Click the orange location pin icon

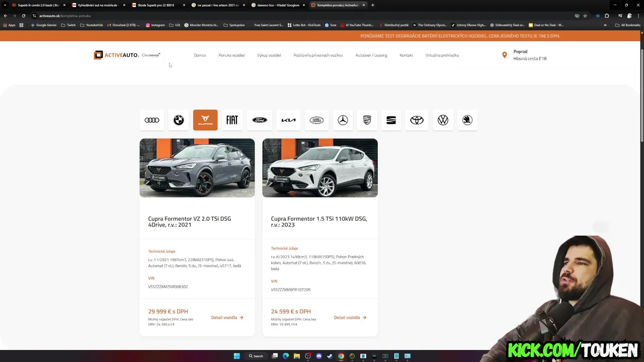(x=505, y=55)
